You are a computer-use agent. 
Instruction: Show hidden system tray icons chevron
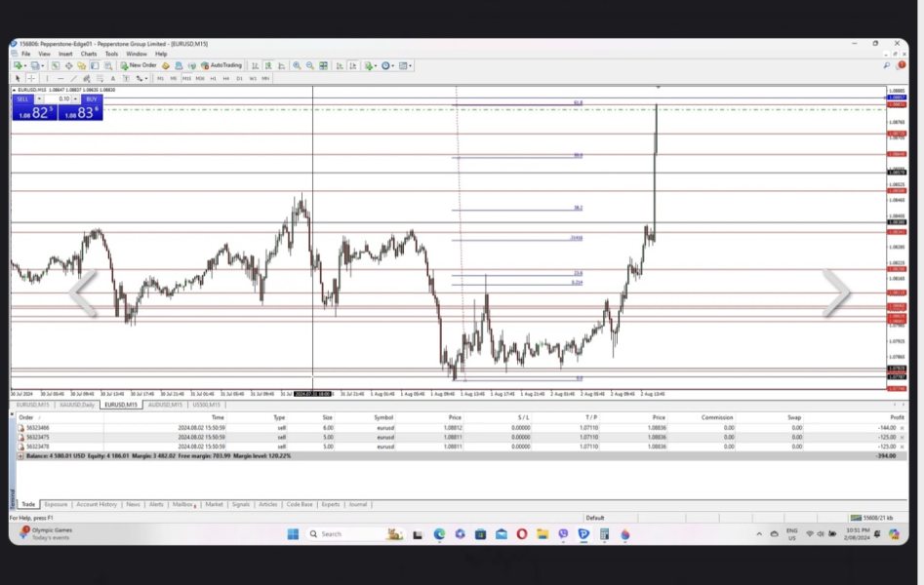759,533
